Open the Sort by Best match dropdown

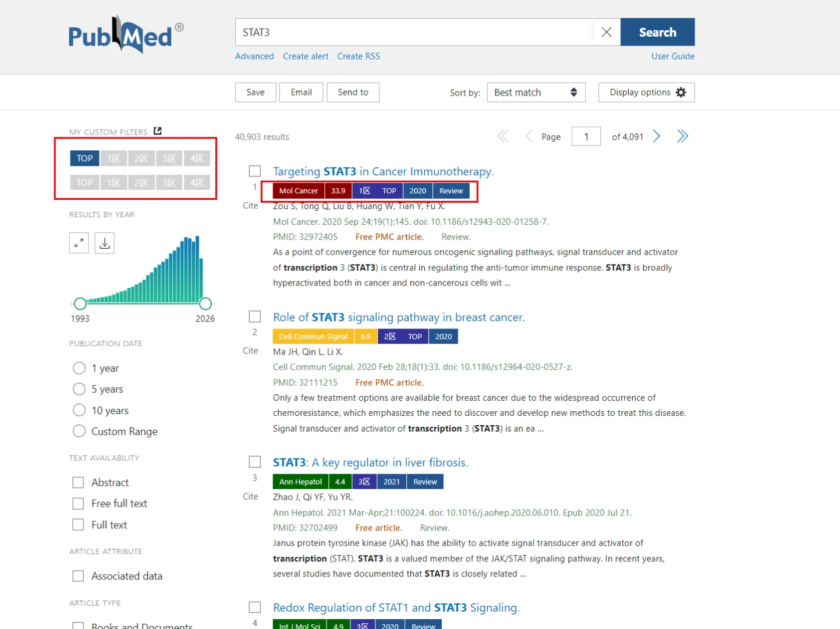(535, 92)
